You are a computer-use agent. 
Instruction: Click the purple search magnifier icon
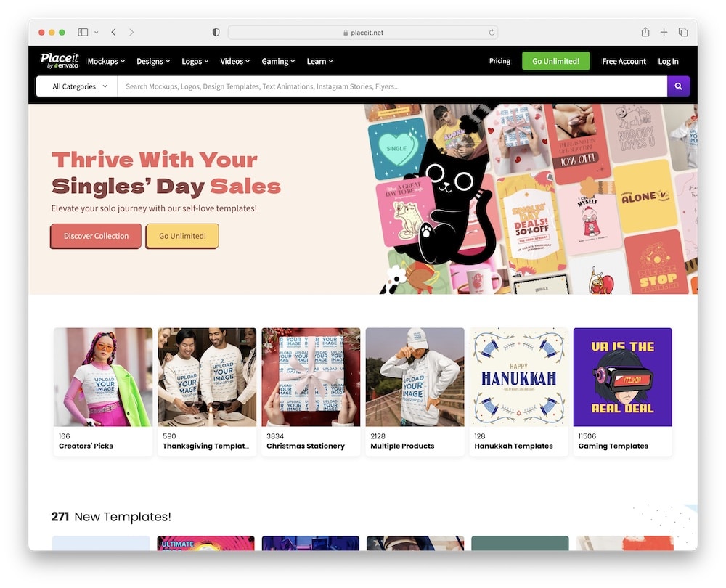pyautogui.click(x=678, y=86)
